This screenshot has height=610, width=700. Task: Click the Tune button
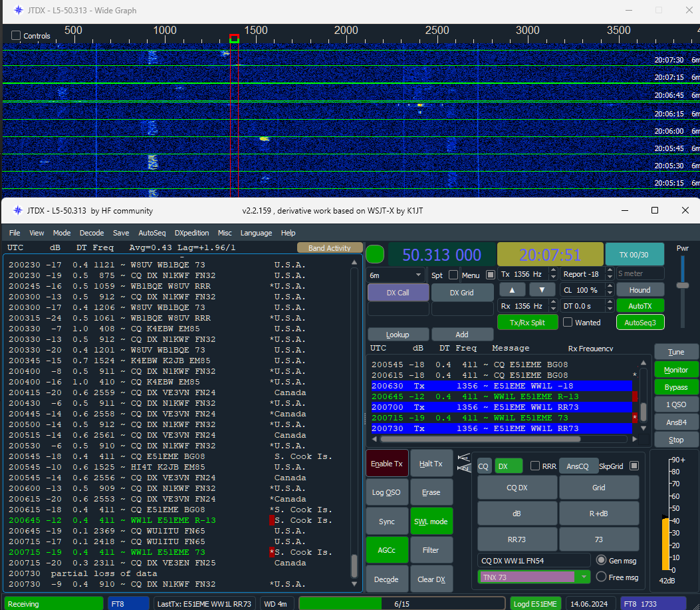676,352
